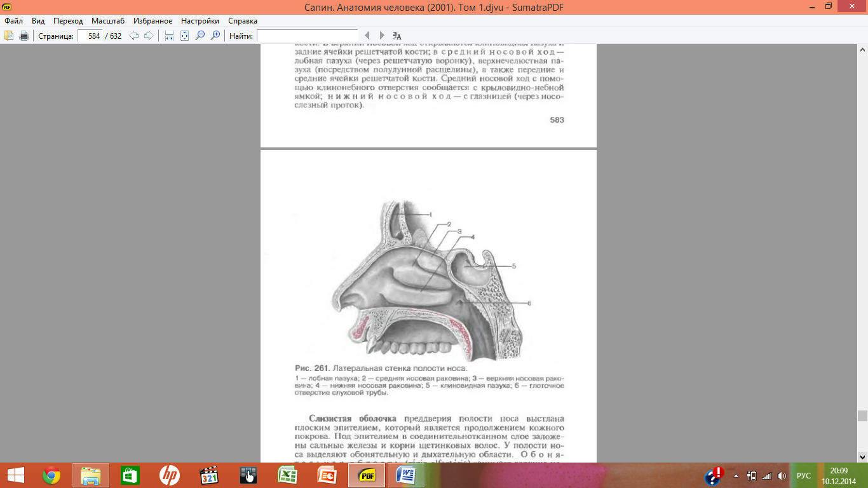The width and height of the screenshot is (868, 488).
Task: Open the Переход menu
Action: tap(68, 21)
